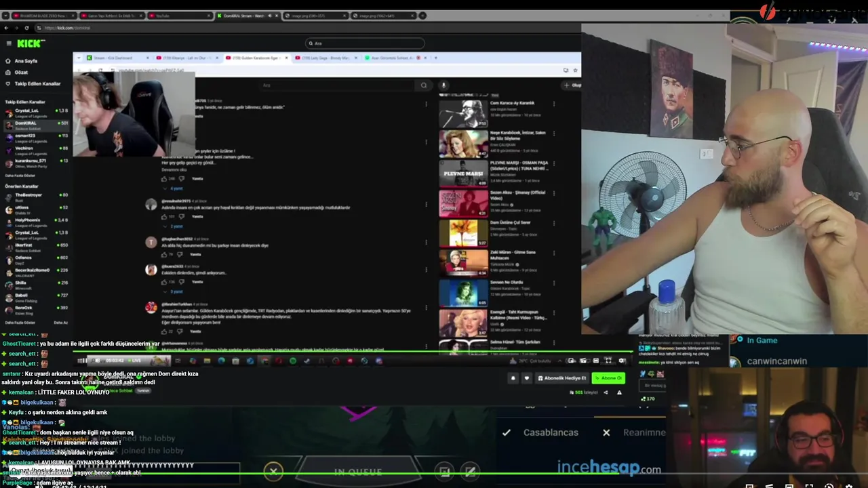Click YouTube search magnifier in stream
The image size is (868, 488).
(424, 85)
